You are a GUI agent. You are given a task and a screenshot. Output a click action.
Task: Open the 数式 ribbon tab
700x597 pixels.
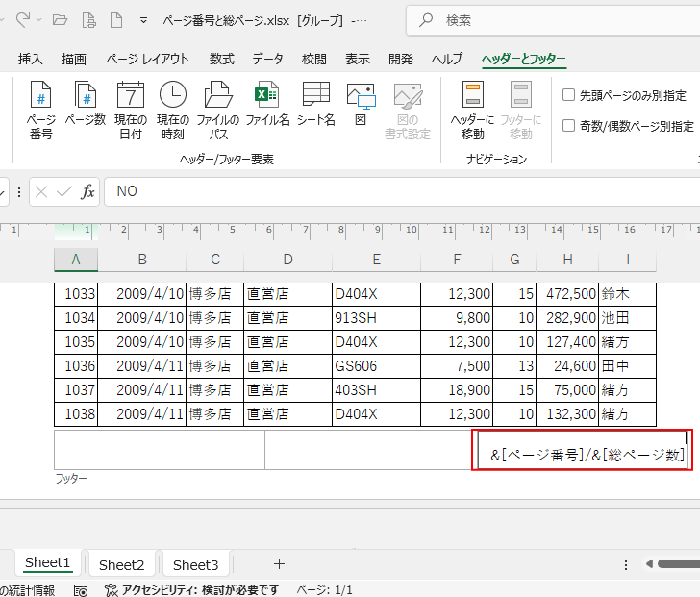pyautogui.click(x=222, y=59)
